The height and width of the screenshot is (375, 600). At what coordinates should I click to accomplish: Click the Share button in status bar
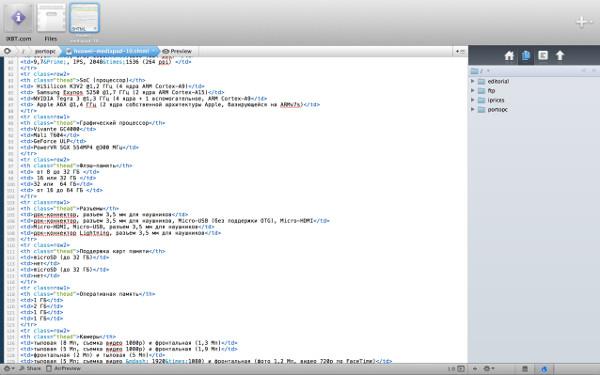click(30, 368)
